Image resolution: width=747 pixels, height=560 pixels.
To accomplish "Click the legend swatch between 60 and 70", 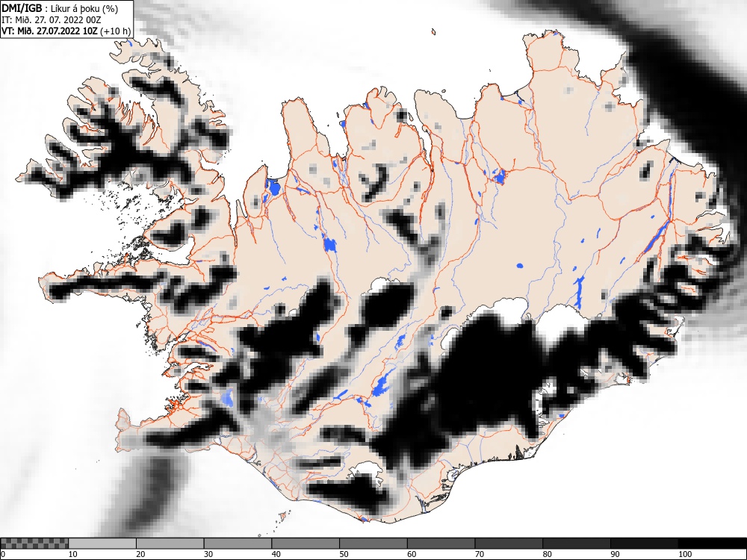I will [441, 544].
